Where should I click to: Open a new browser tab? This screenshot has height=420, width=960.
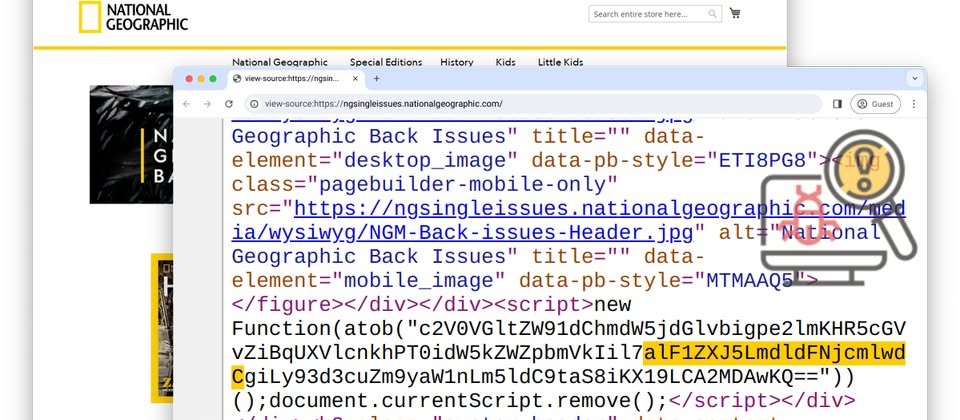pos(377,78)
